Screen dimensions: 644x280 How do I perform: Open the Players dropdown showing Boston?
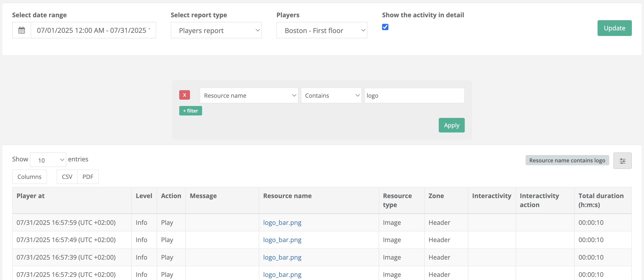pos(322,30)
